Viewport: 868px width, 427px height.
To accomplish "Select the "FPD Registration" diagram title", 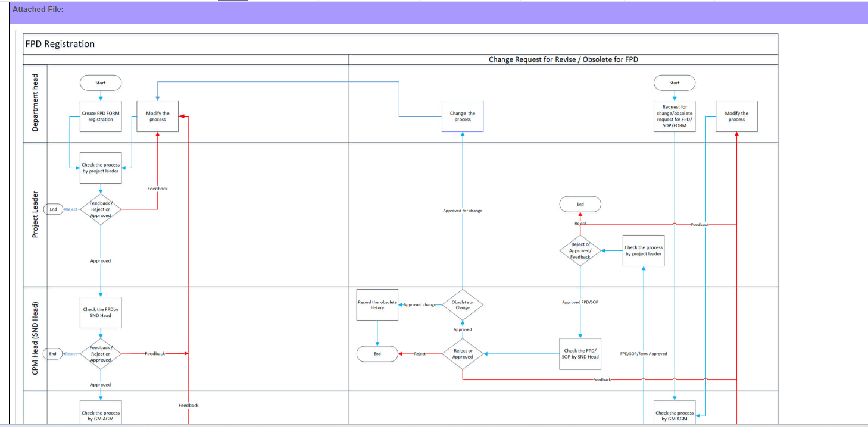I will coord(60,44).
